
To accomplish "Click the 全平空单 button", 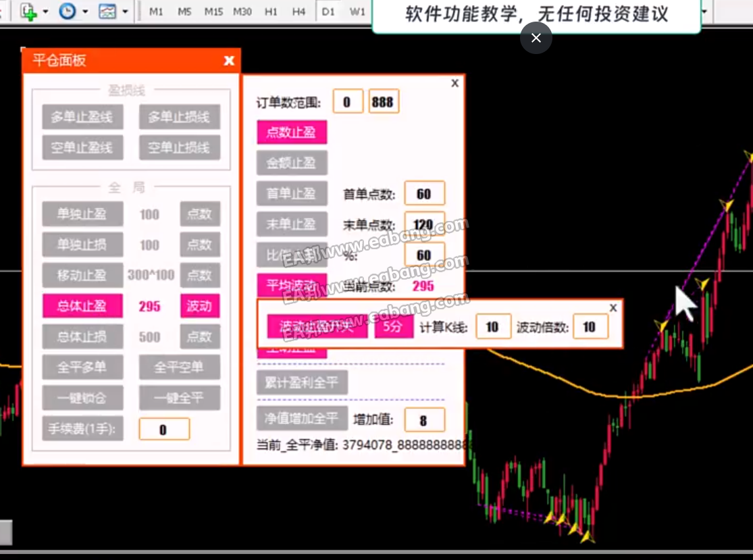I will click(x=180, y=367).
